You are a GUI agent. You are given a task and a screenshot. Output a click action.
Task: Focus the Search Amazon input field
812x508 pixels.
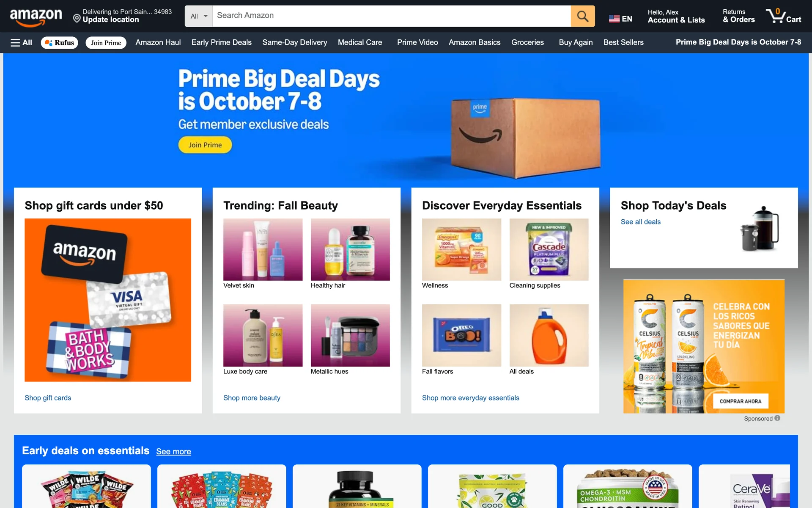391,16
